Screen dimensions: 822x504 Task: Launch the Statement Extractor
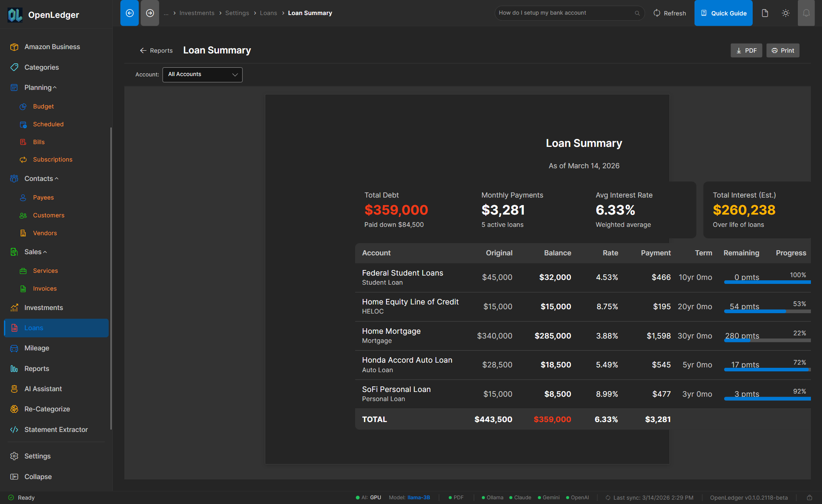56,430
